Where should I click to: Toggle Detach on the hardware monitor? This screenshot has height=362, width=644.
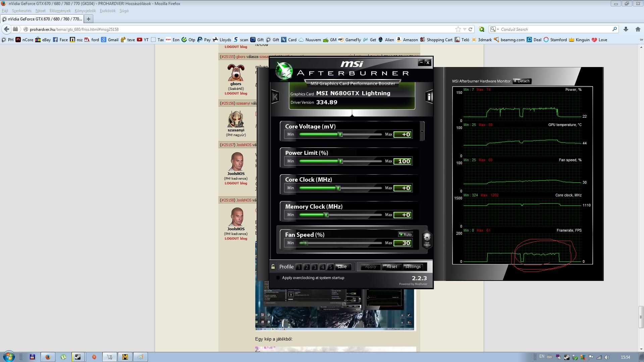point(522,81)
